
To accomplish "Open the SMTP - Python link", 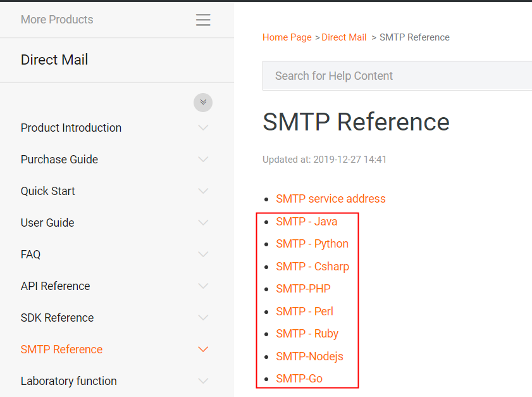I will (312, 244).
